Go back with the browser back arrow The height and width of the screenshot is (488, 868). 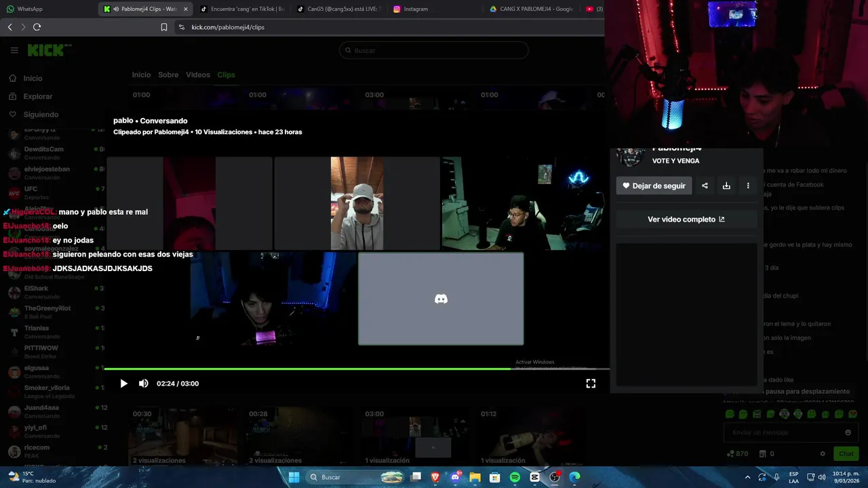coord(9,27)
